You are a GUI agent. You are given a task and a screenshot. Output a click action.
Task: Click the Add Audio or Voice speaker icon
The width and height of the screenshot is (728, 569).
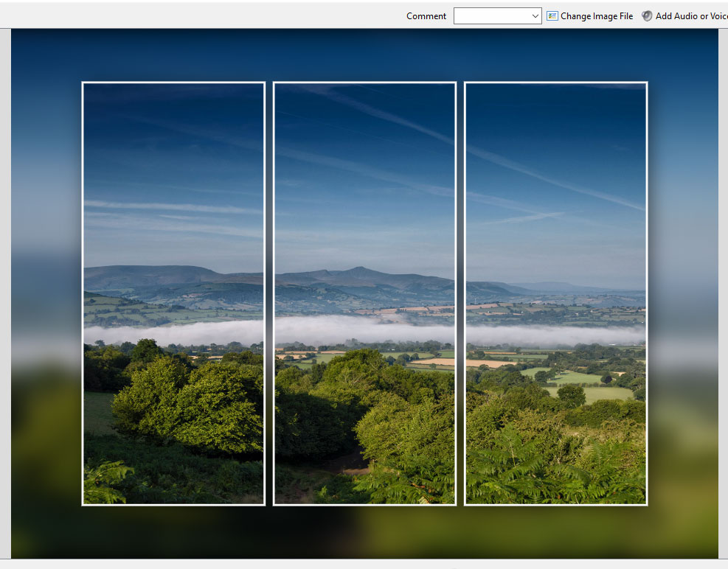pyautogui.click(x=647, y=15)
